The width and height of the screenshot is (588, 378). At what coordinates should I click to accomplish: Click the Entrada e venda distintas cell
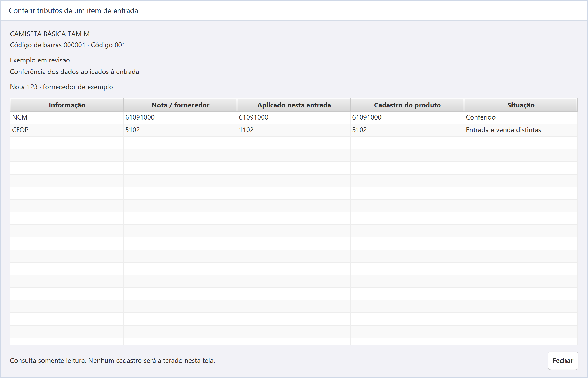pos(503,130)
